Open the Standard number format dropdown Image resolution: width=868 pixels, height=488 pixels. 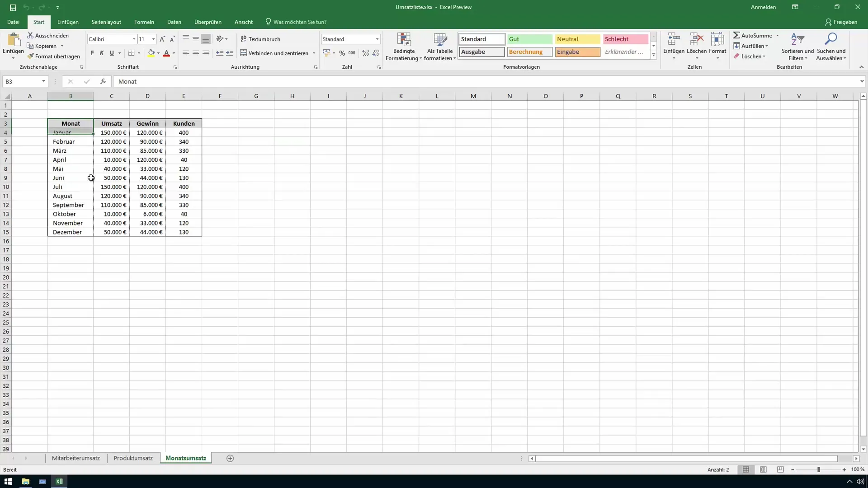(x=377, y=39)
